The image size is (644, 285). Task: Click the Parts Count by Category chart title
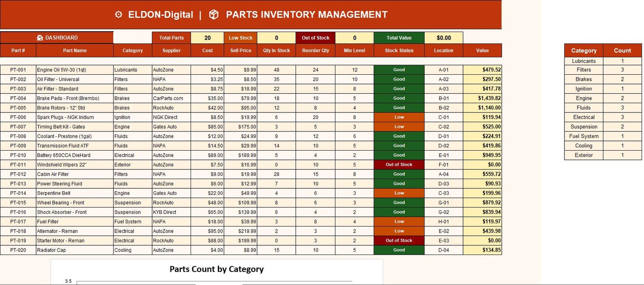[217, 269]
